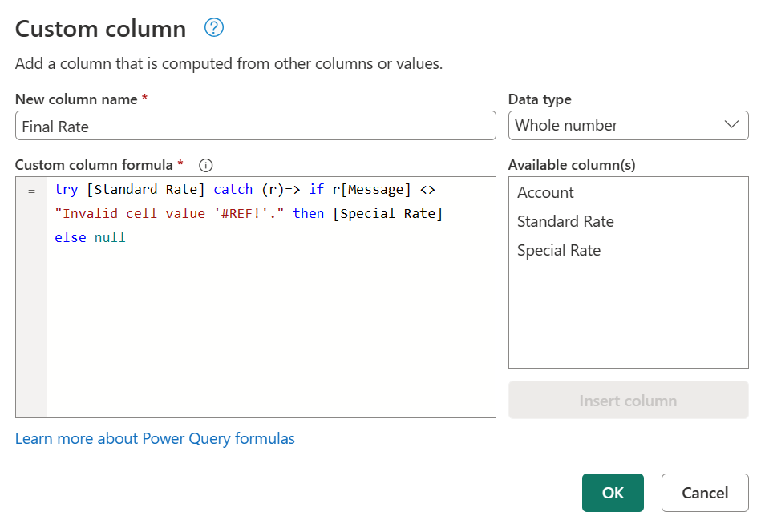Viewport: 769px width, 532px height.
Task: Click the chevron on the Whole number selector
Action: (731, 125)
